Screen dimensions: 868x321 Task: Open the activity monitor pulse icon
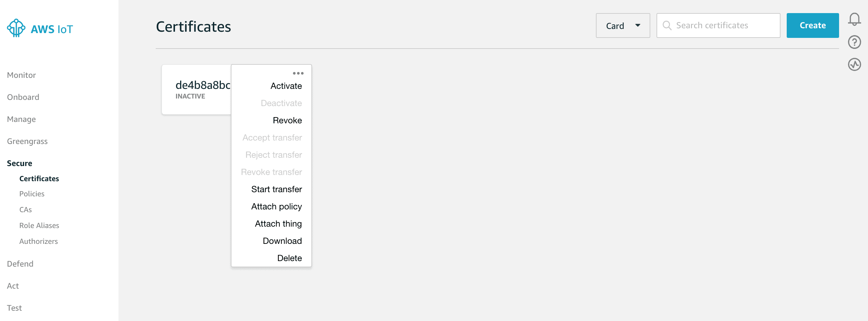[x=854, y=64]
